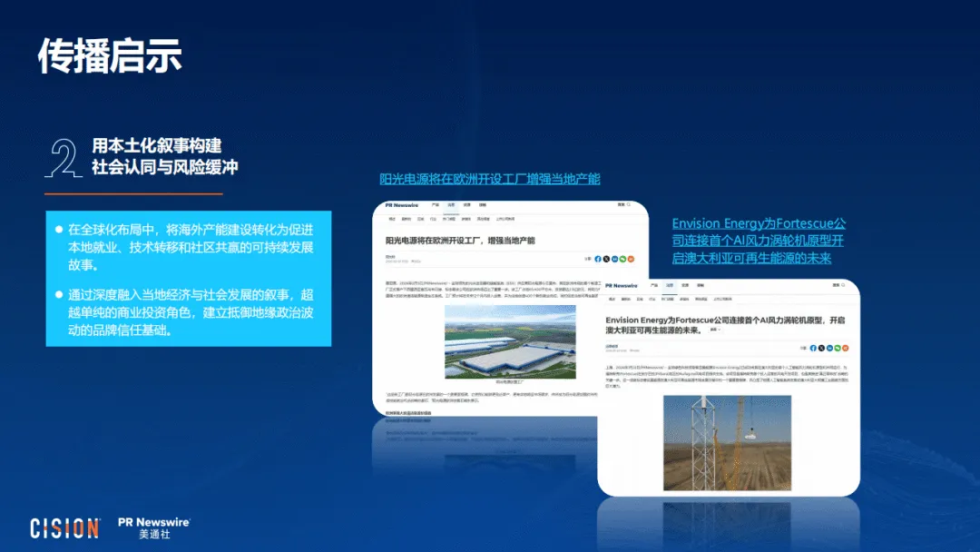Click Envision Energy为Fortescue article headline text
This screenshot has width=980, height=552.
click(725, 325)
